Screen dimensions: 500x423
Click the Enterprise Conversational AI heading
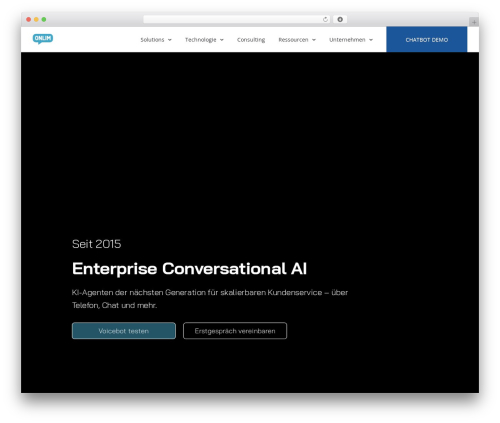(x=189, y=269)
